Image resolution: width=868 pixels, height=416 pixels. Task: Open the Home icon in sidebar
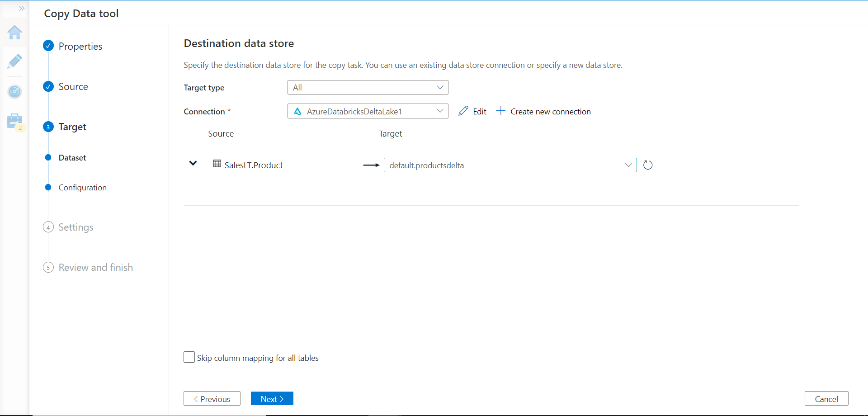tap(14, 33)
